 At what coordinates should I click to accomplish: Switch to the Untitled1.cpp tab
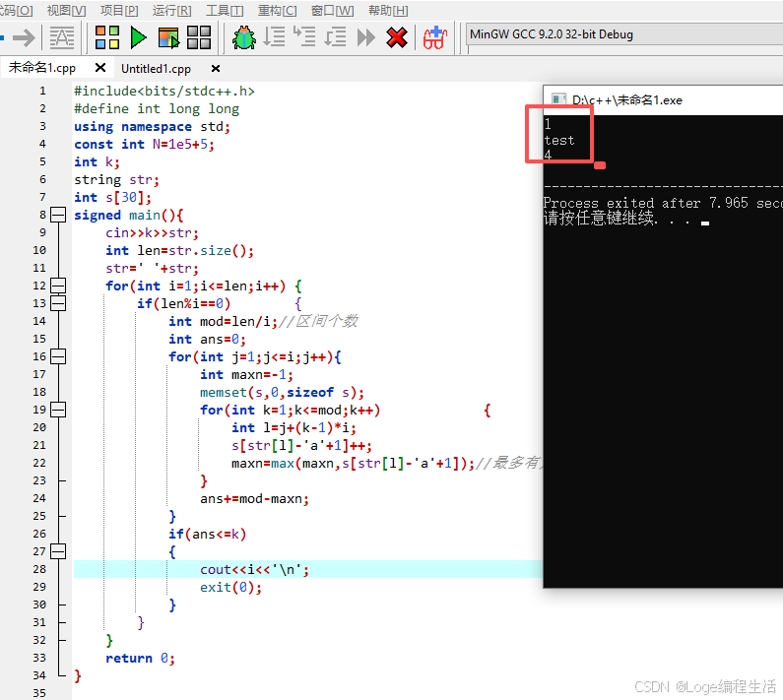pos(156,68)
